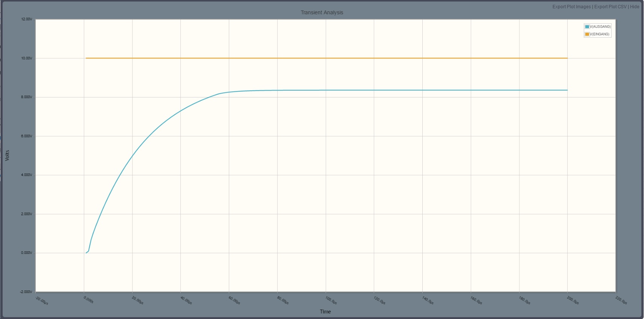Click the 140.0µs x-axis tick label
The image size is (644, 319).
(428, 300)
